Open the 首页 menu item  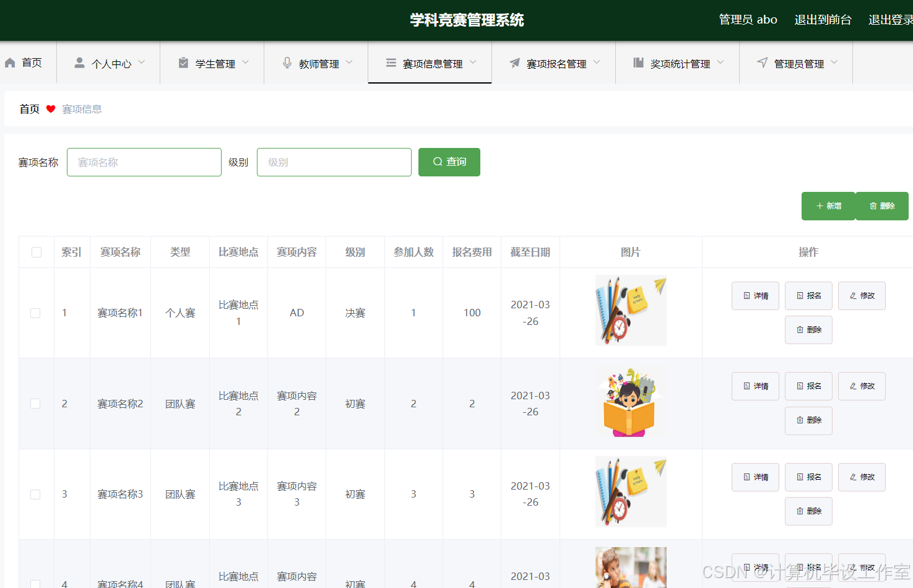pos(28,63)
